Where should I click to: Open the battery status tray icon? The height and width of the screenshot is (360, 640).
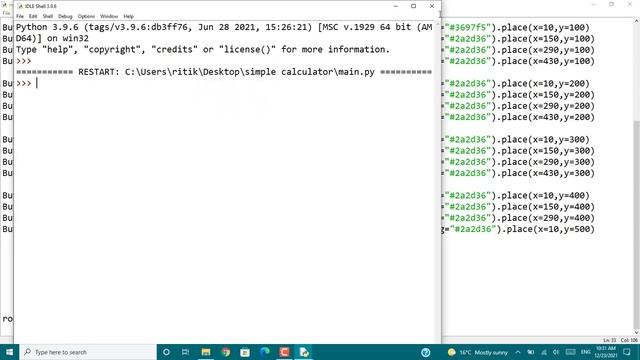click(x=531, y=352)
